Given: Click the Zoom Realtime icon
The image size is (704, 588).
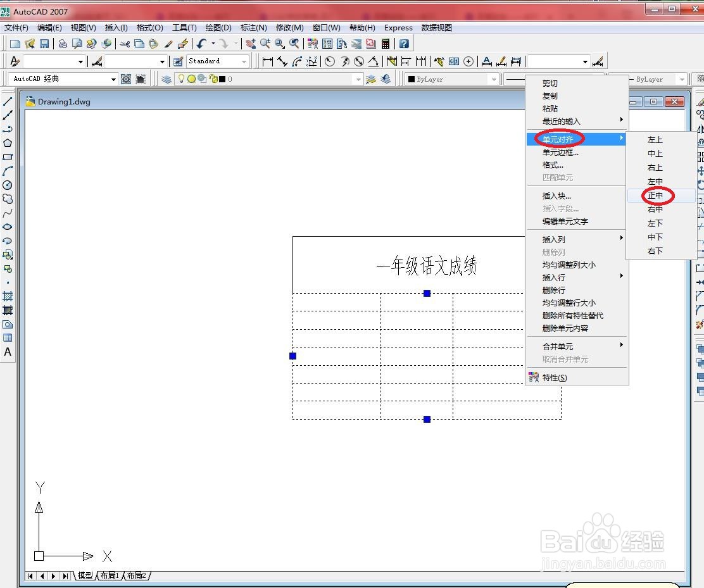Looking at the screenshot, I should click(x=265, y=44).
